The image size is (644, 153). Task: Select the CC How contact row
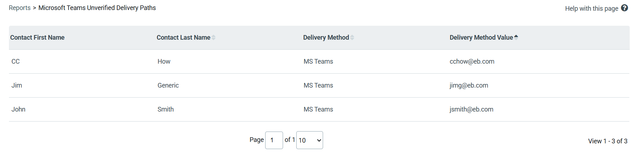click(16, 61)
